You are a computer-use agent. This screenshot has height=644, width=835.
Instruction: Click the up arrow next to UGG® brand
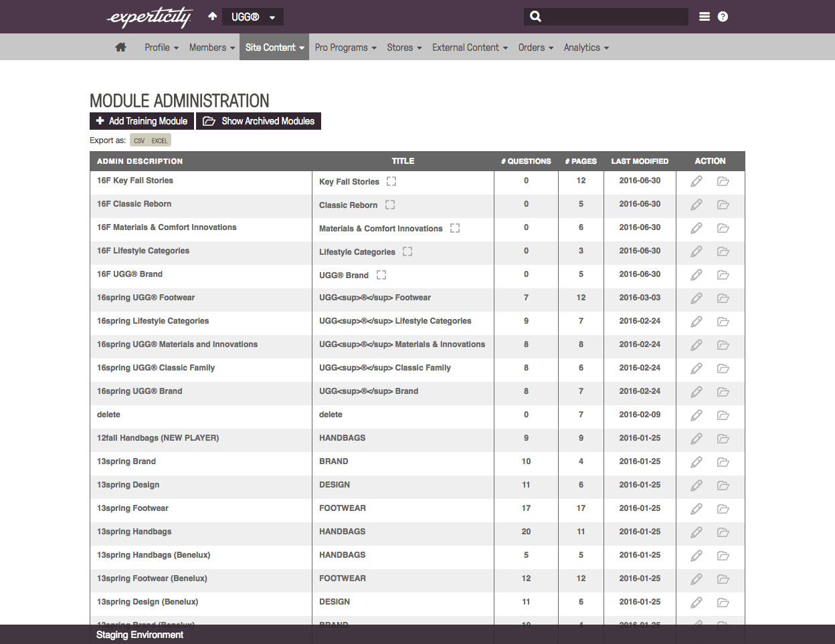click(212, 16)
